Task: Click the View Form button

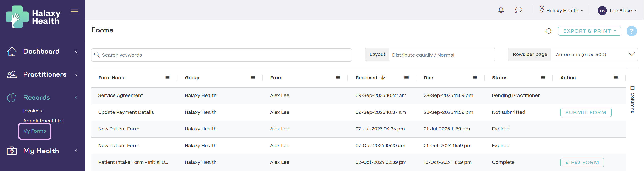Action: 582,162
